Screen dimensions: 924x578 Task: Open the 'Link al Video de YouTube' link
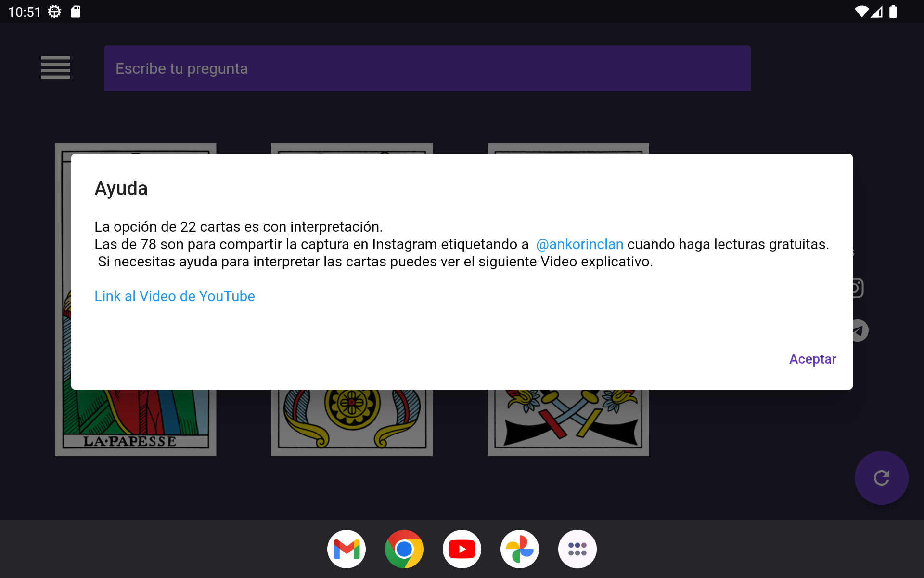click(x=175, y=296)
